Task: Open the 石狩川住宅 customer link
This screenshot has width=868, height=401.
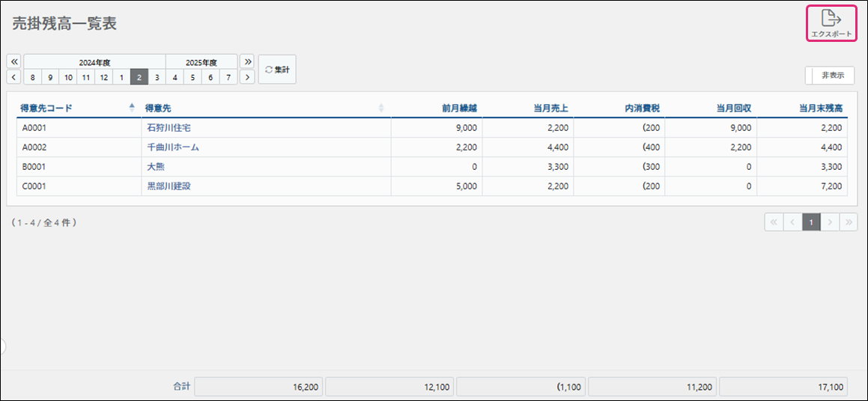Action: coord(169,128)
